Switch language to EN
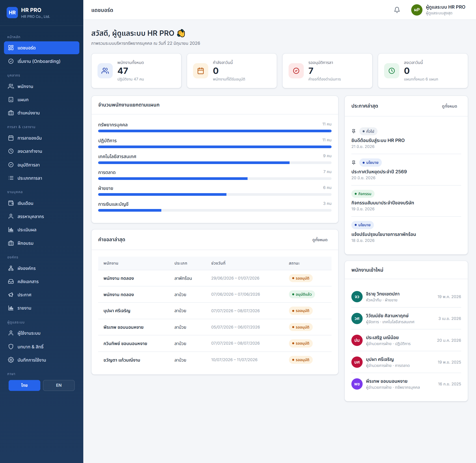 coord(59,385)
